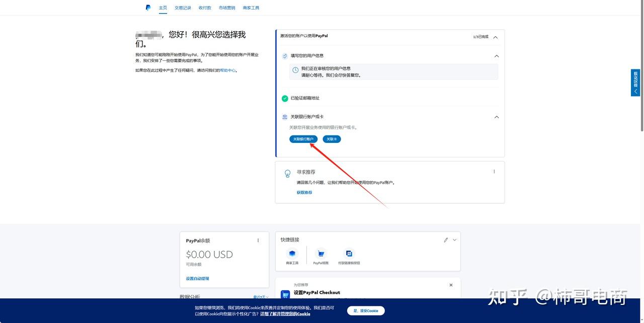Viewport: 644px width, 323px height.
Task: Click the 数据分析 section heading
Action: (x=190, y=297)
